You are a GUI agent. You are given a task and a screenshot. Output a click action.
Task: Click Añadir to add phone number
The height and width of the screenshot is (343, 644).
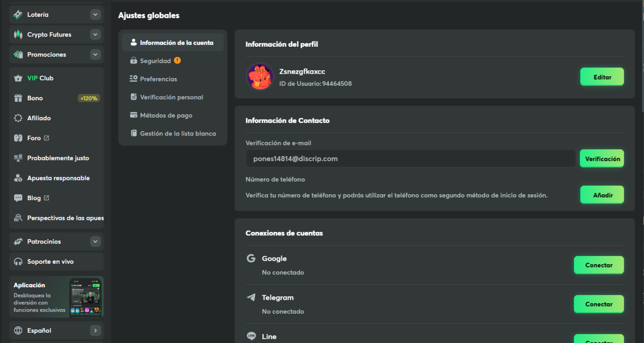pos(602,195)
